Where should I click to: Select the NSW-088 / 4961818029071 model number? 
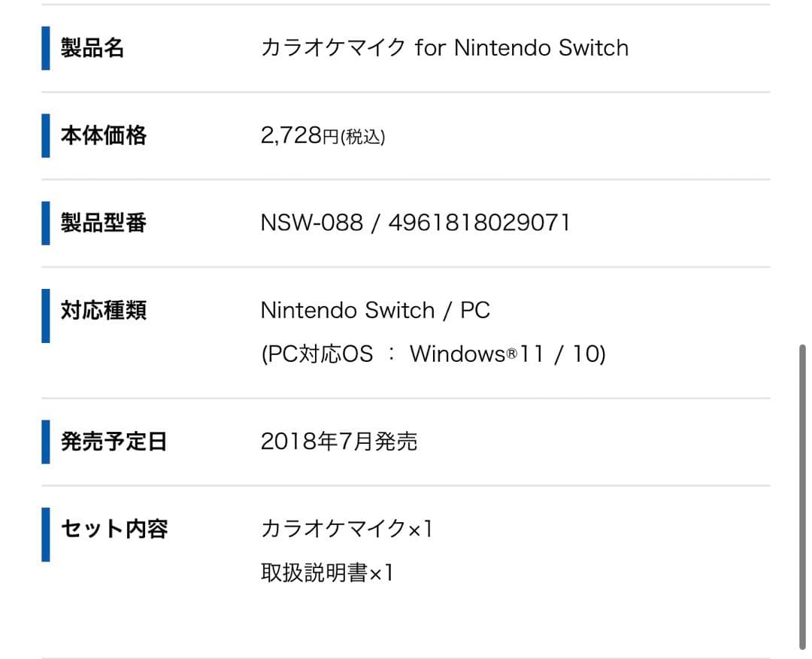[415, 223]
